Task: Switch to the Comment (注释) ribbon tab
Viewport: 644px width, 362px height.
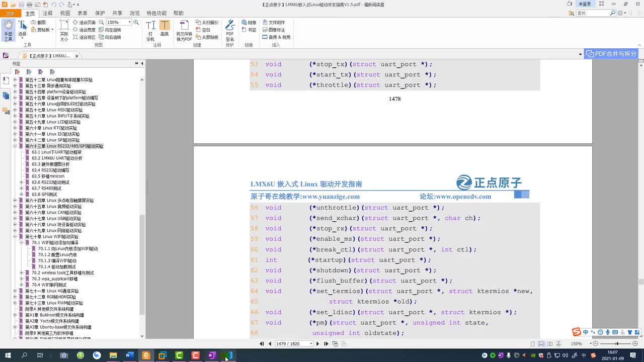Action: coord(48,14)
